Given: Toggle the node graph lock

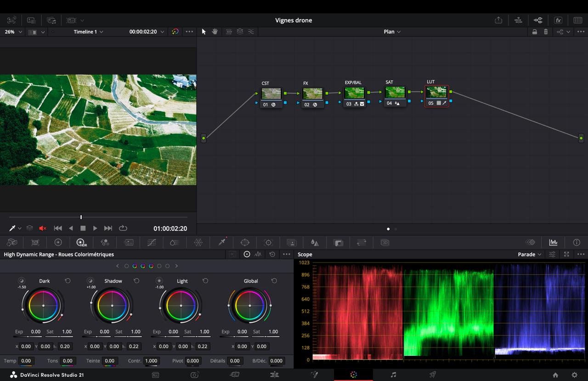Looking at the screenshot, I should point(534,32).
